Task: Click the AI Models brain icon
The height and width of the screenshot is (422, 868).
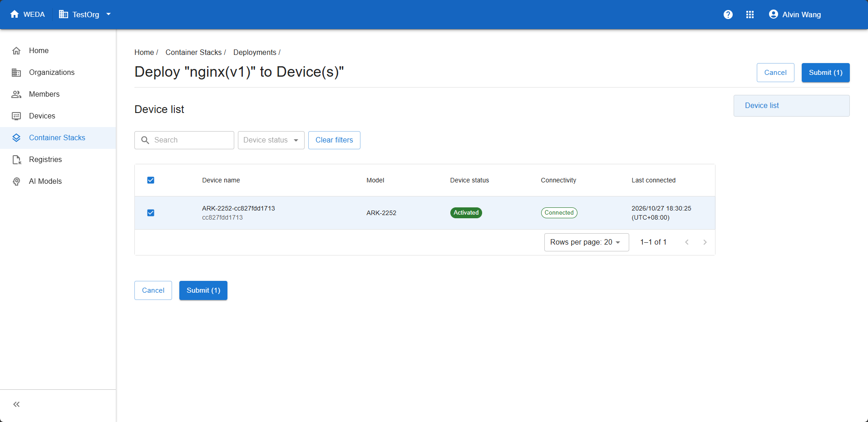Action: [x=16, y=182]
